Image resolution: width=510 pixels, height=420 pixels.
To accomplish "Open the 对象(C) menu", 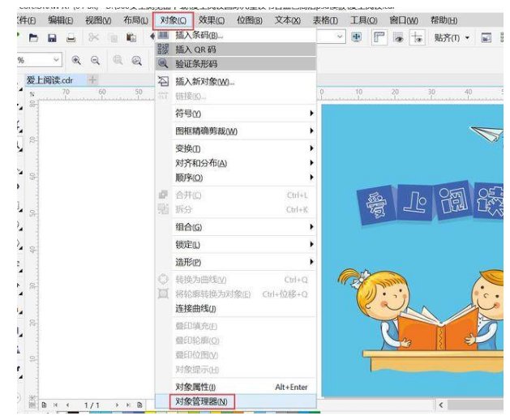I will (x=173, y=21).
